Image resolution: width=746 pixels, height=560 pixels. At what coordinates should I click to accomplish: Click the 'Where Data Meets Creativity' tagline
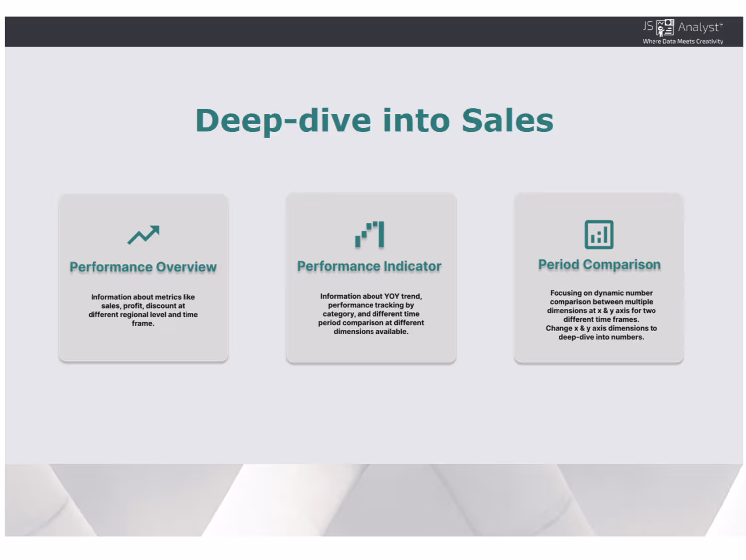pos(683,42)
